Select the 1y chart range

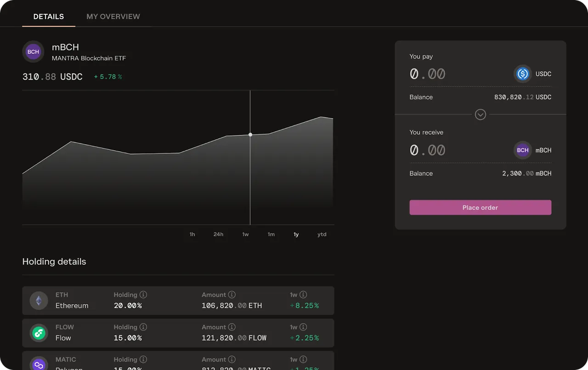296,234
